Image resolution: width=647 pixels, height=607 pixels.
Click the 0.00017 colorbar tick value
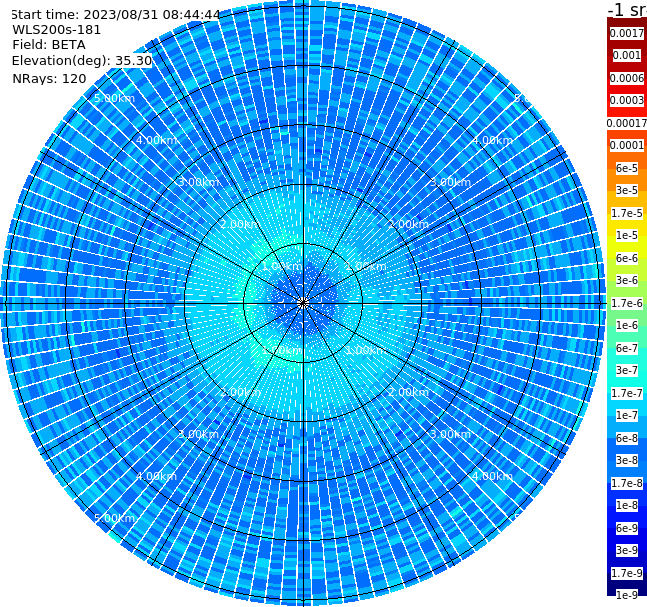[627, 123]
